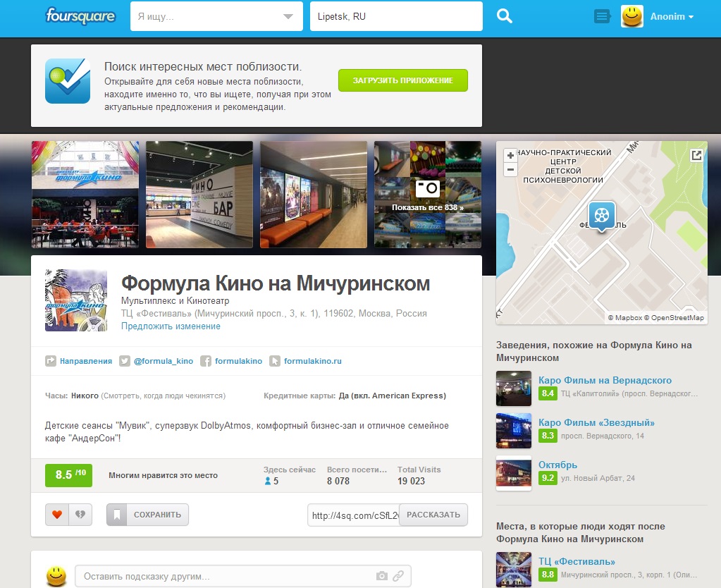Viewport: 721px width, 588px height.
Task: Open the third photo with orange benches
Action: [314, 195]
